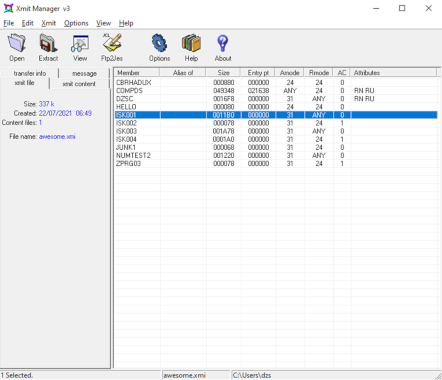Click entry point 021638
Screen dimensions: 442x380
click(258, 91)
